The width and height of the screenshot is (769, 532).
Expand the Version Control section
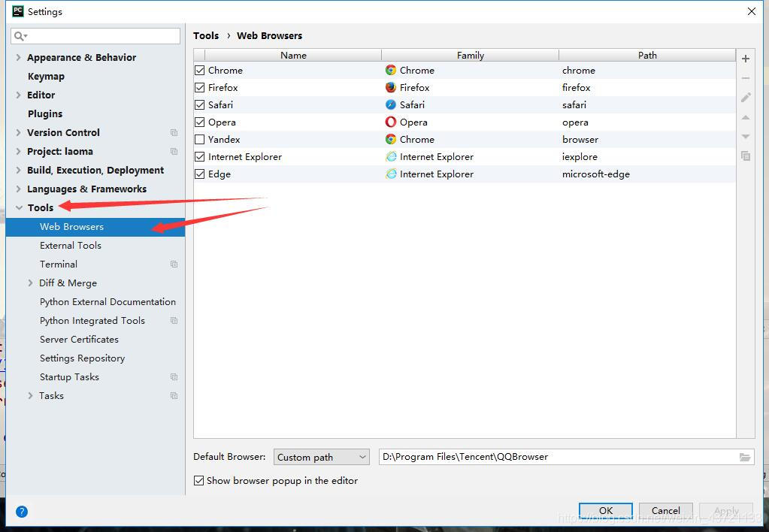click(18, 132)
